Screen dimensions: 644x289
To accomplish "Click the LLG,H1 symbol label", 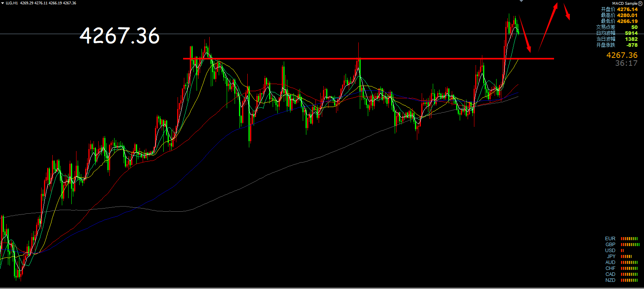I will click(x=12, y=3).
